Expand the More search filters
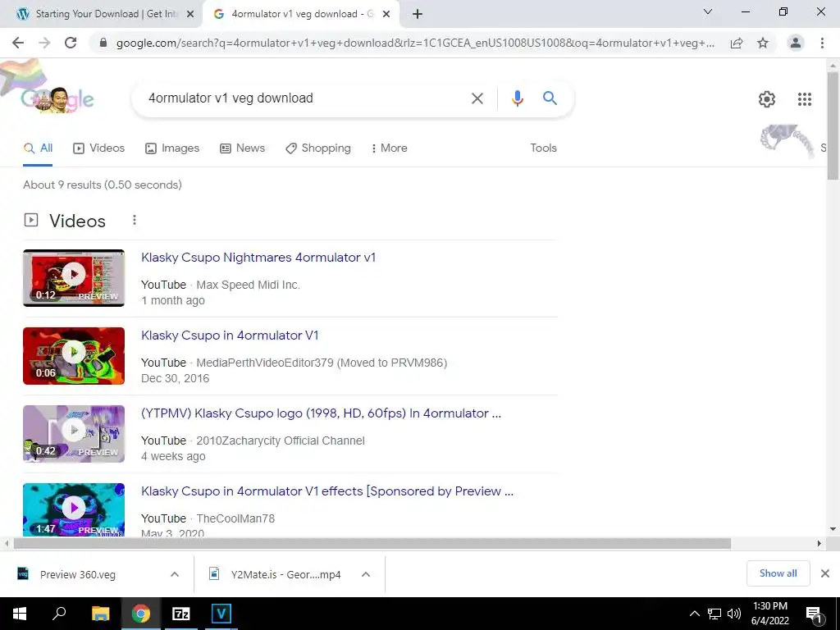This screenshot has width=840, height=630. [390, 148]
